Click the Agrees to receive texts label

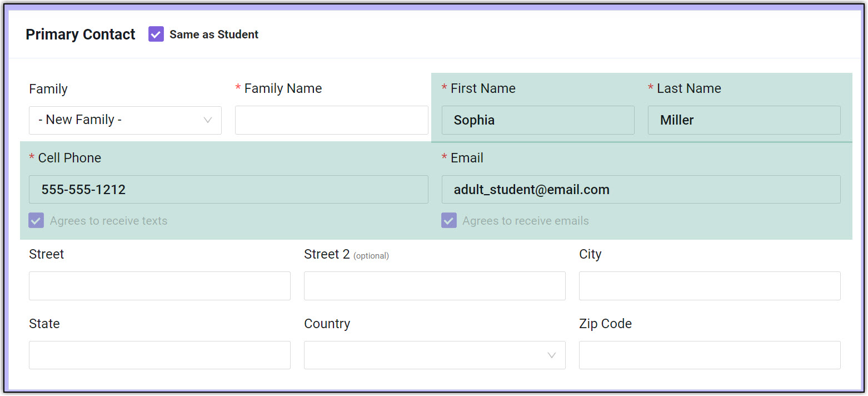pos(108,221)
